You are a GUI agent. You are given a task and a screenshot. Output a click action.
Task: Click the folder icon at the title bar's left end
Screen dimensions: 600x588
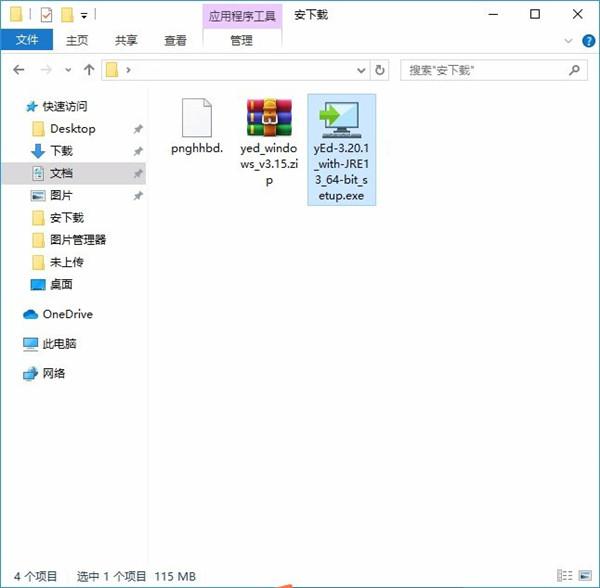coord(16,15)
